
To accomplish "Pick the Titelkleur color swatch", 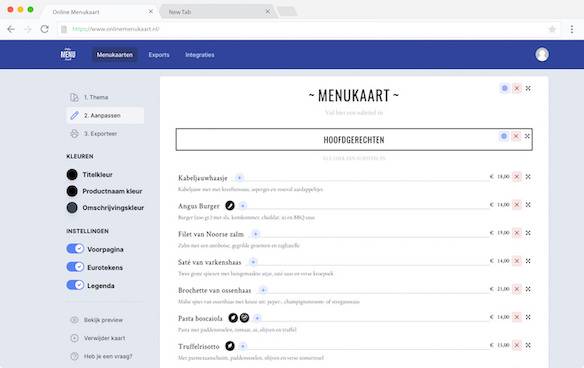I will coord(72,174).
